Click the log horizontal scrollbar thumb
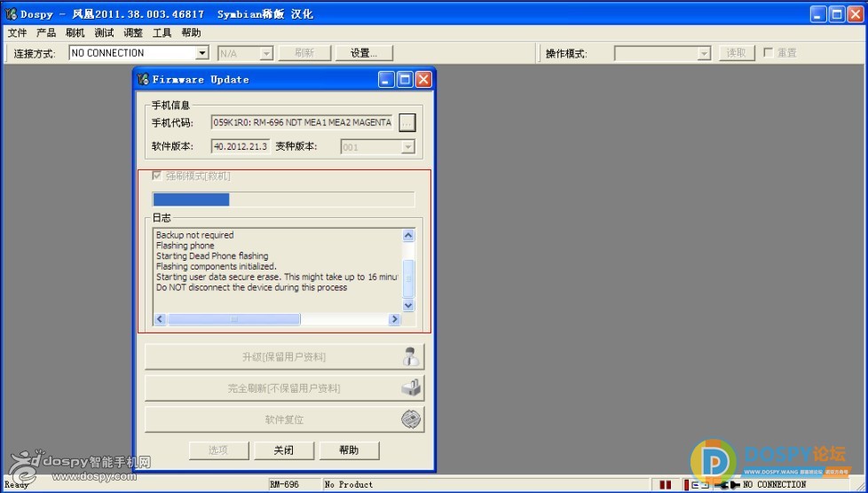Image resolution: width=868 pixels, height=493 pixels. tap(234, 319)
